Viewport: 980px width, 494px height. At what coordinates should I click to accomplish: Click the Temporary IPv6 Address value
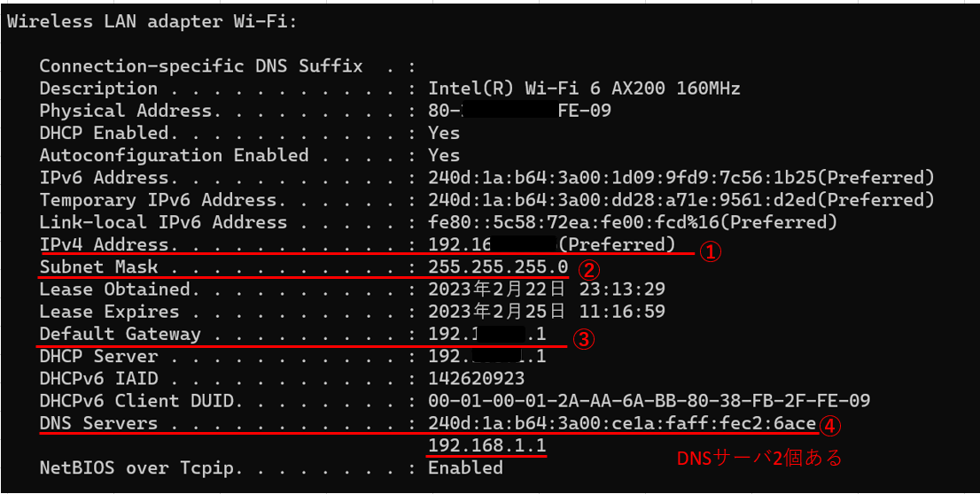pos(681,200)
